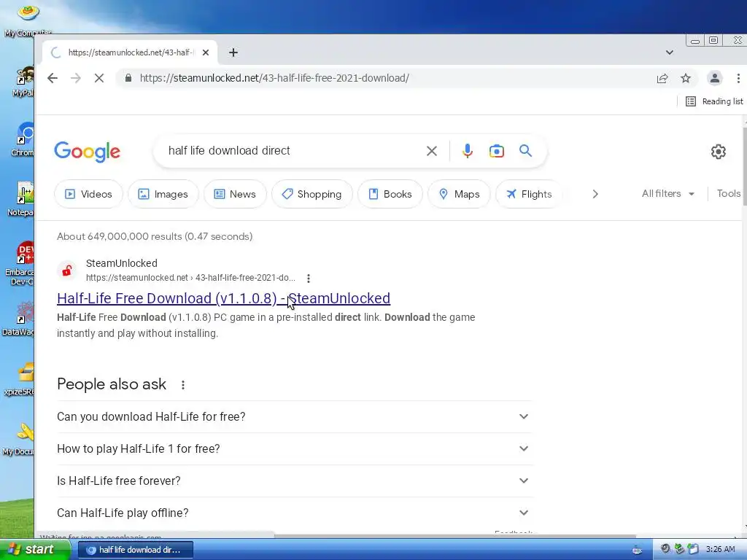Expand 'Can you download Half-Life for free?'
This screenshot has height=560, width=747.
[294, 416]
